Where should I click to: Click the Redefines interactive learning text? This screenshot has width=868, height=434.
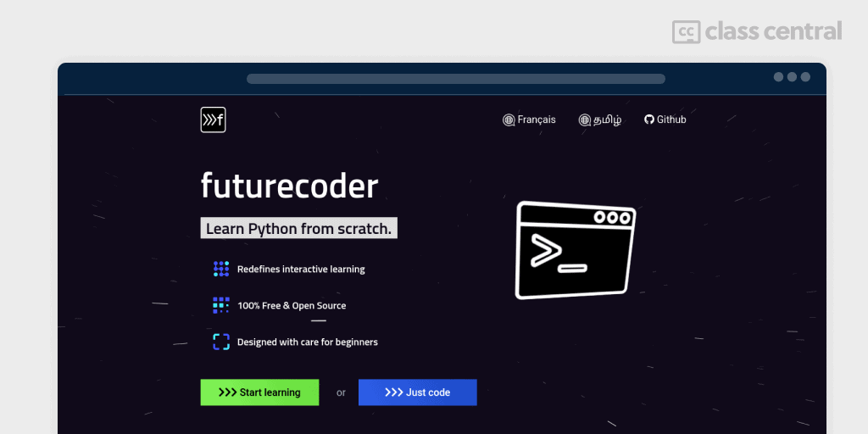(x=301, y=270)
